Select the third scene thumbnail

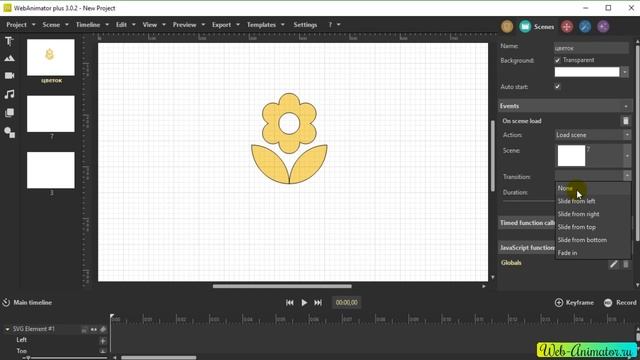(51, 170)
